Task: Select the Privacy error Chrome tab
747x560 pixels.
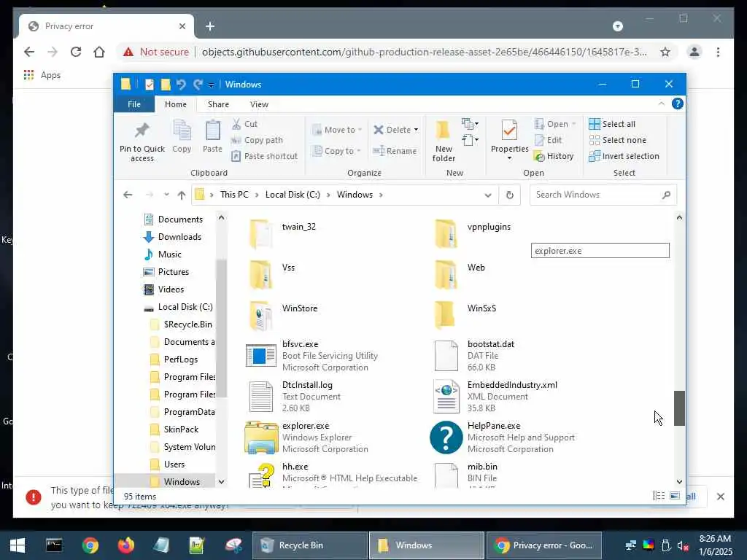Action: point(107,26)
